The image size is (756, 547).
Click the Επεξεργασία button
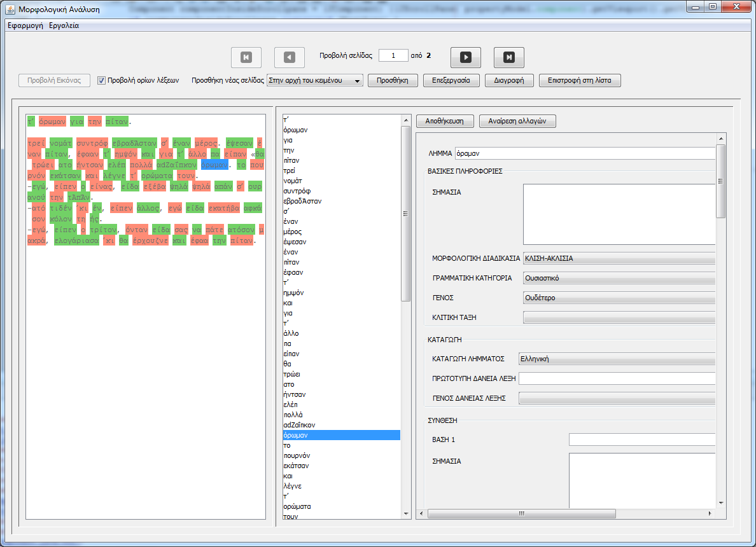pyautogui.click(x=451, y=81)
